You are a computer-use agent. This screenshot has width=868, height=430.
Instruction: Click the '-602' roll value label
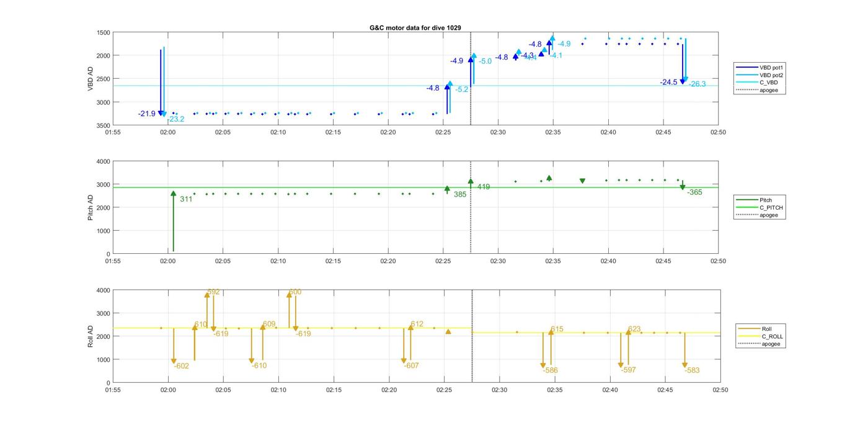coord(182,366)
